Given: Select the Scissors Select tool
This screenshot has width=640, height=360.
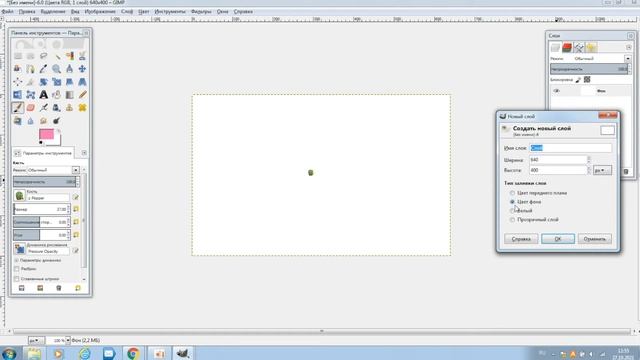Looking at the screenshot, I should click(82, 56).
